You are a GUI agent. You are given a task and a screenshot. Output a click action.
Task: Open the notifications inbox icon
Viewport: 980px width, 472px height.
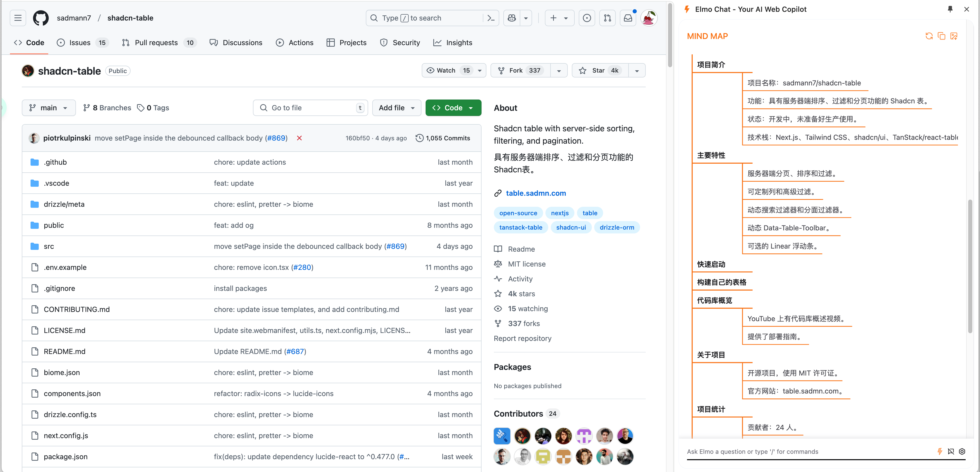coord(628,18)
